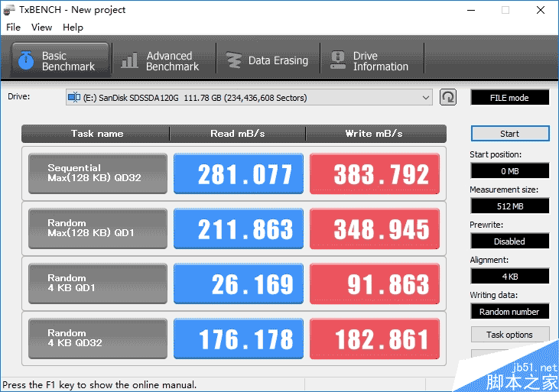Minimize the TxBENCH window
This screenshot has width=559, height=392.
pos(471,10)
